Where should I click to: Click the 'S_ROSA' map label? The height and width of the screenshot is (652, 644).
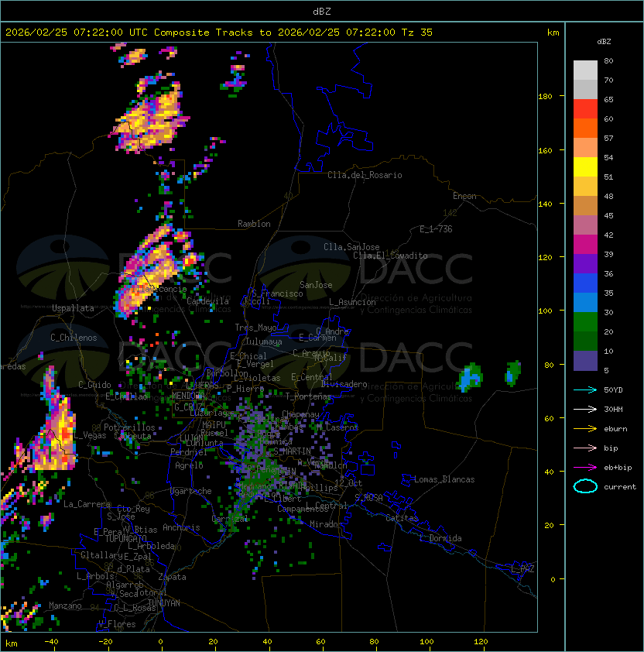368,498
